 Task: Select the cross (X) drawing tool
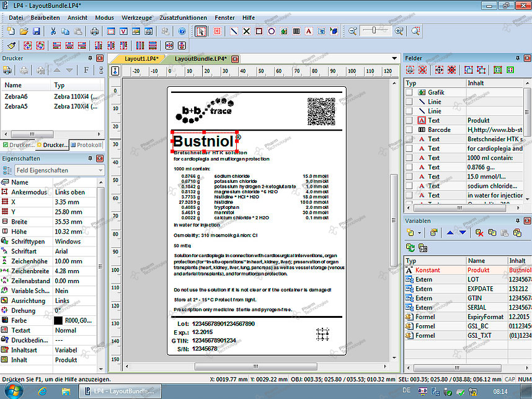click(x=247, y=31)
